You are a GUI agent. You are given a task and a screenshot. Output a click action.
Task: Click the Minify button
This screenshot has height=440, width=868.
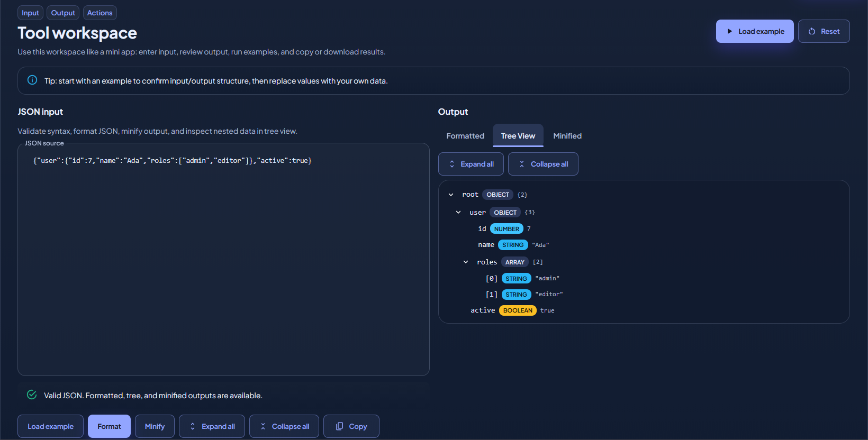point(155,426)
